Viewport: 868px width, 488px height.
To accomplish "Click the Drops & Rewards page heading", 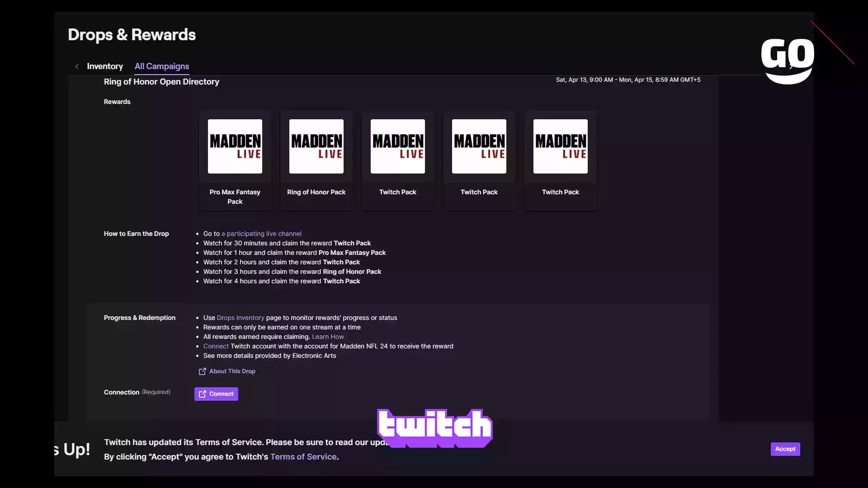I will pyautogui.click(x=132, y=35).
